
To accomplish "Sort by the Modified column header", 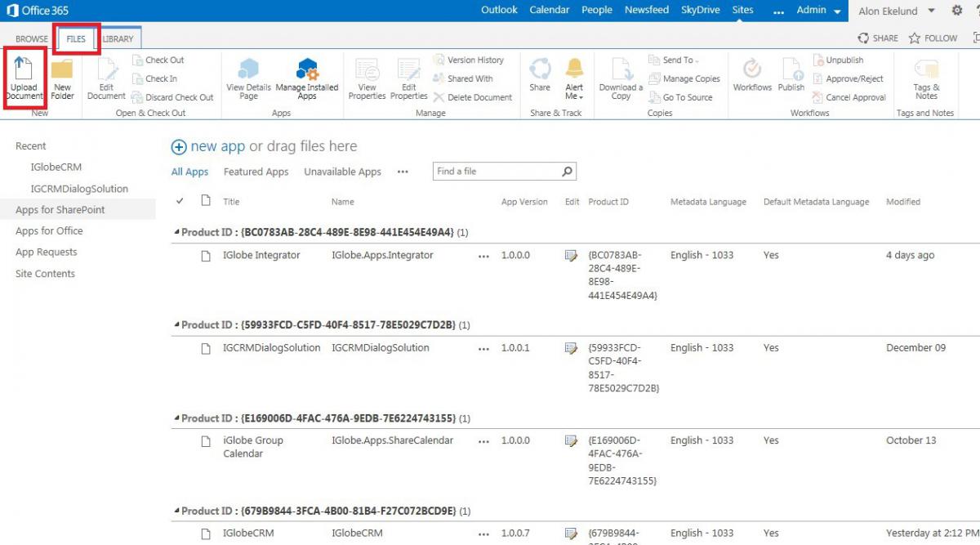I will click(x=903, y=202).
